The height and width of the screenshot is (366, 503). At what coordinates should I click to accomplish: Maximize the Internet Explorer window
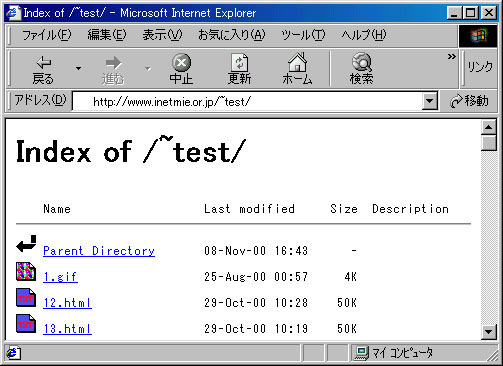pyautogui.click(x=470, y=13)
